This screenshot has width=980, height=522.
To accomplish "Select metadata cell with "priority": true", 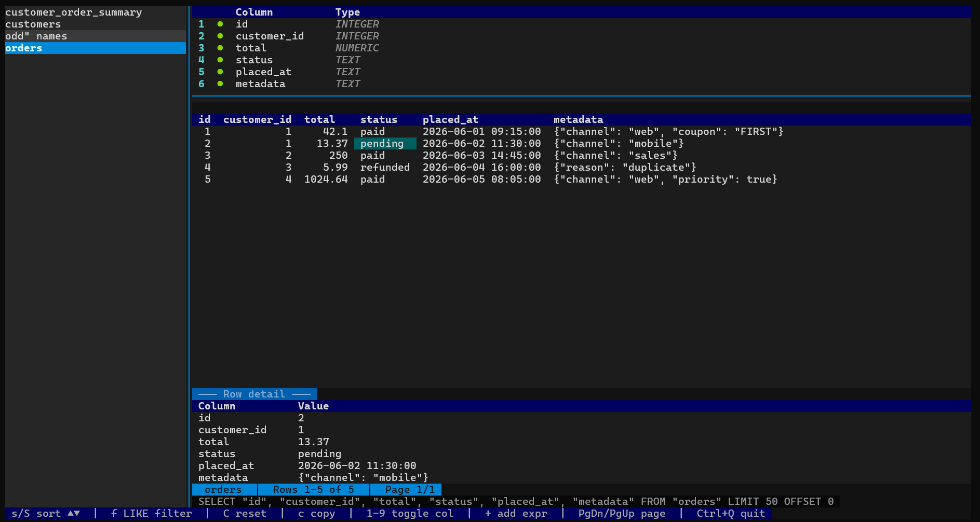I will coord(666,179).
